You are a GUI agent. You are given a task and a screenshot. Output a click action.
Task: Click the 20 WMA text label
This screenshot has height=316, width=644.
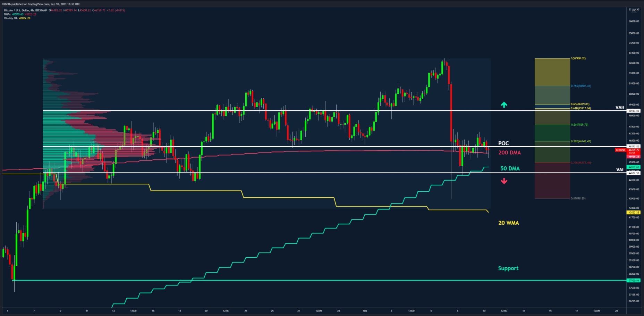pos(508,223)
